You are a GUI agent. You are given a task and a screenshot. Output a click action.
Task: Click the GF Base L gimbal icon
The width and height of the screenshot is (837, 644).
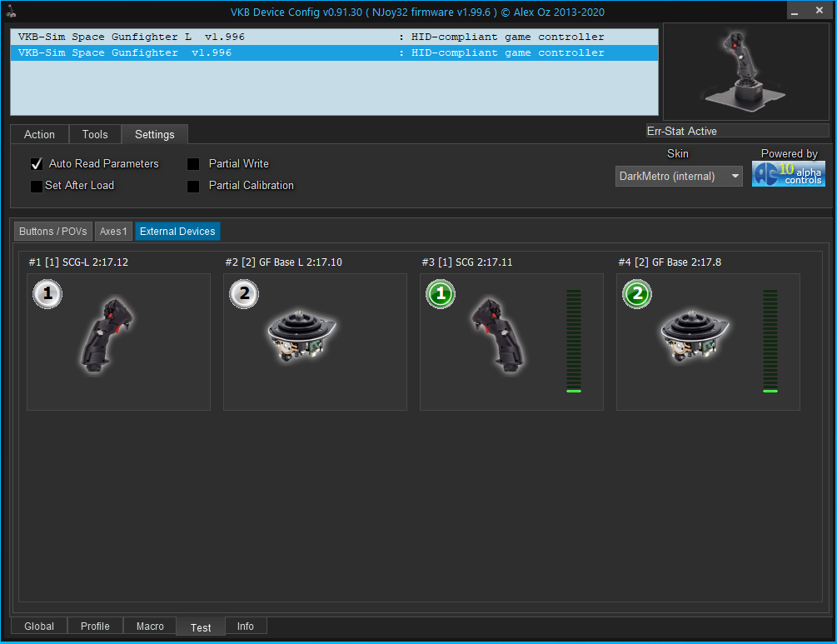302,338
